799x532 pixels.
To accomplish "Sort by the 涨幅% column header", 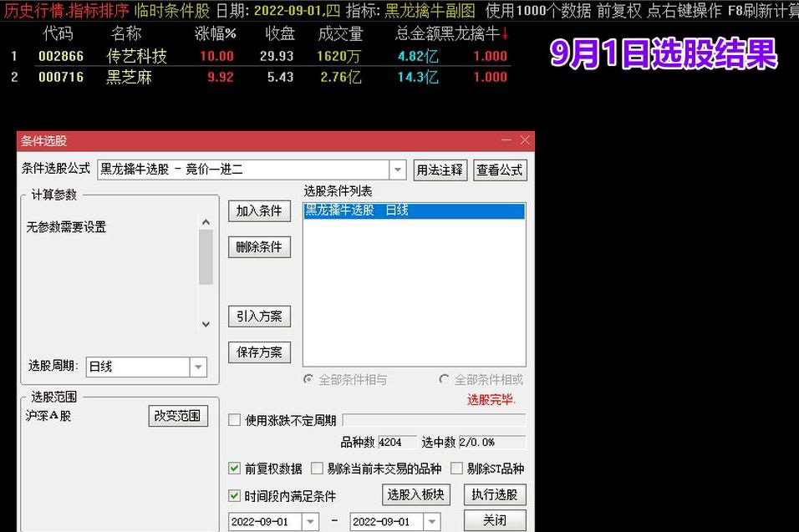I will coord(216,34).
